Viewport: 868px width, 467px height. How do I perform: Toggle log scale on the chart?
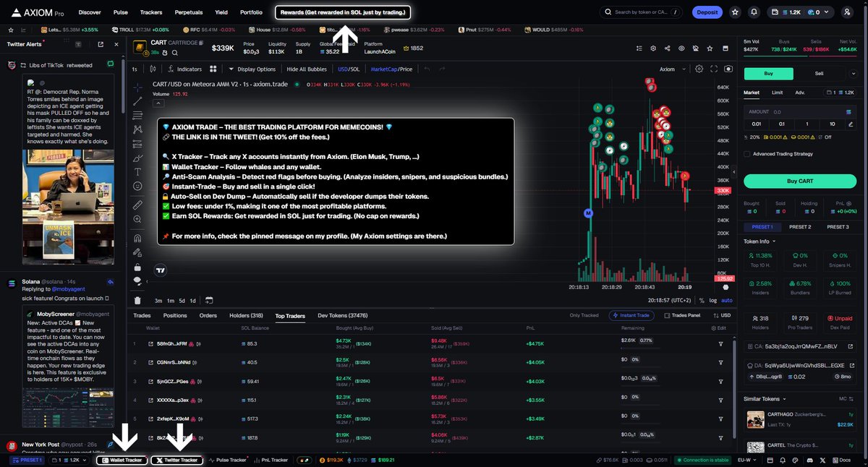click(x=714, y=300)
